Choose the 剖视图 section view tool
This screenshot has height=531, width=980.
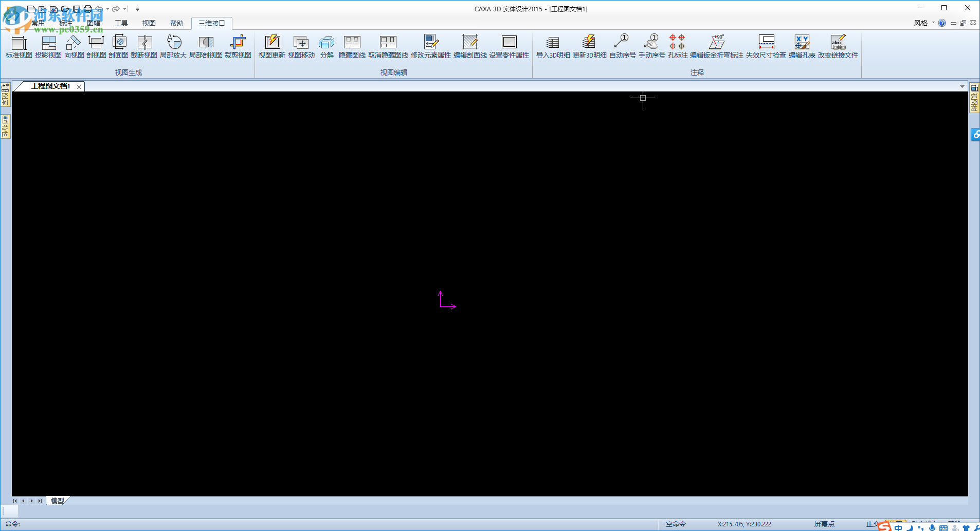tap(96, 47)
